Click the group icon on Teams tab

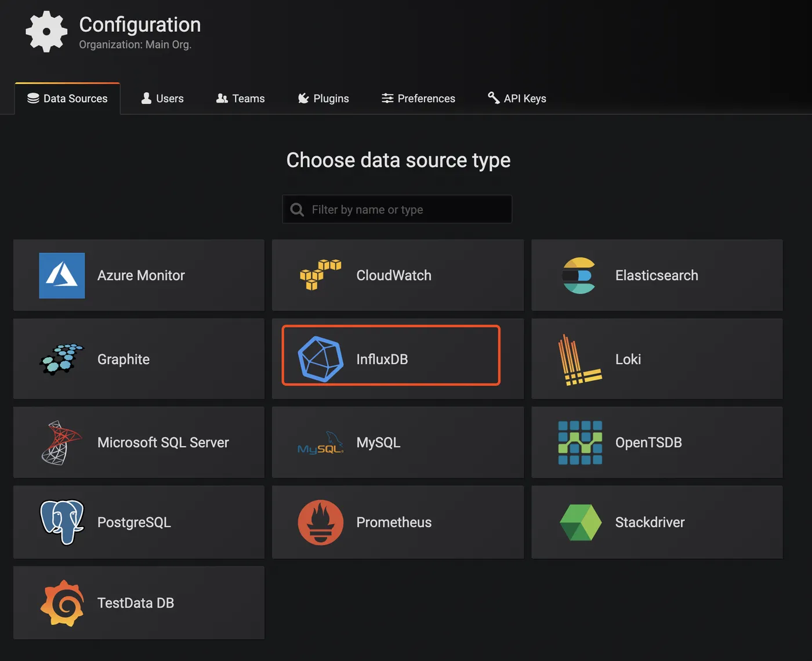coord(222,99)
